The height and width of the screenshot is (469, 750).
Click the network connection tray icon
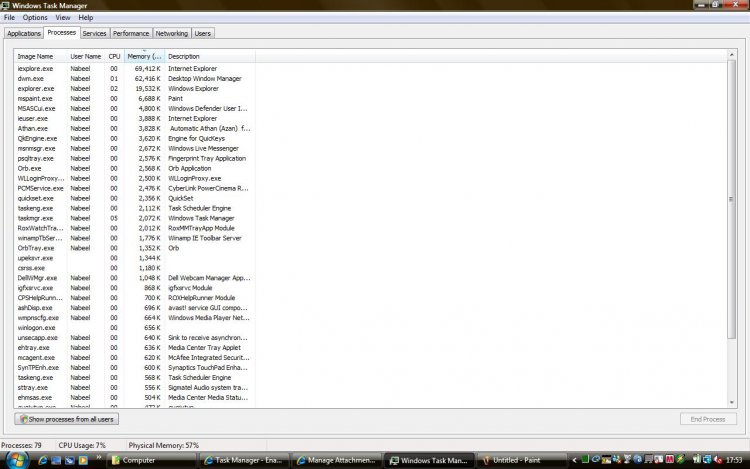[x=707, y=459]
